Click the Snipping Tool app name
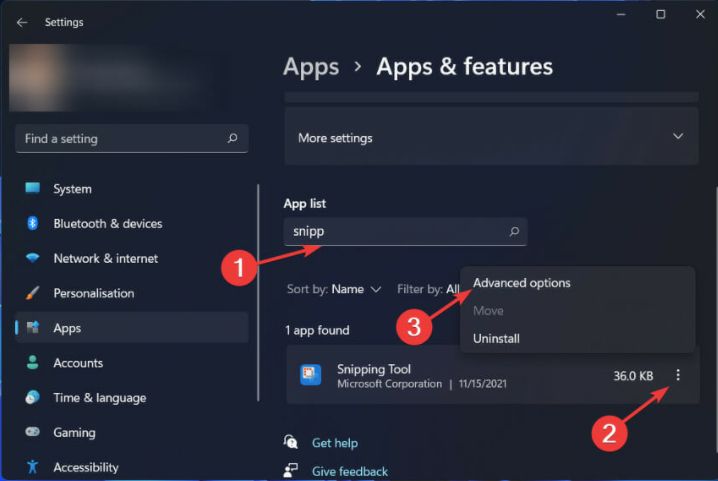The height and width of the screenshot is (481, 718). tap(374, 369)
